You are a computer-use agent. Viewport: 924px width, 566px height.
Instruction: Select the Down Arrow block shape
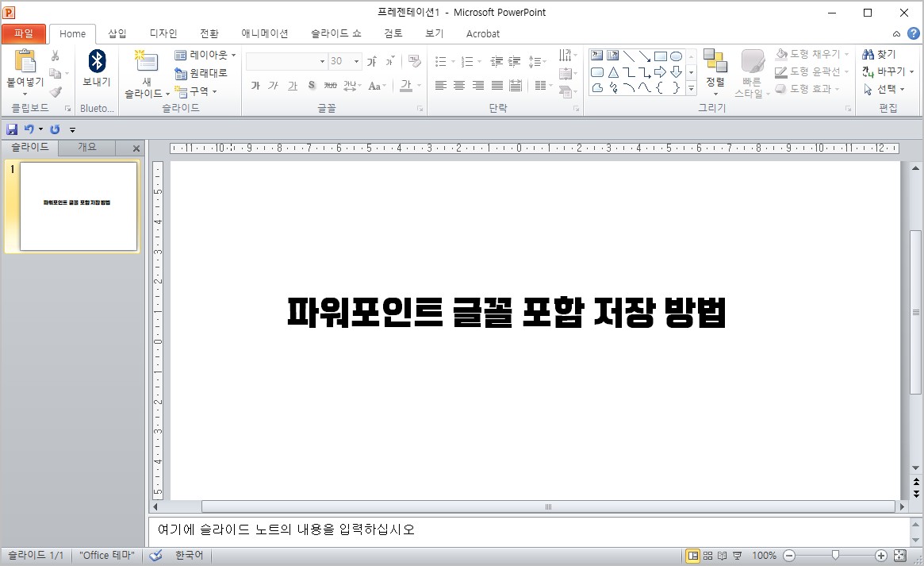click(x=677, y=72)
